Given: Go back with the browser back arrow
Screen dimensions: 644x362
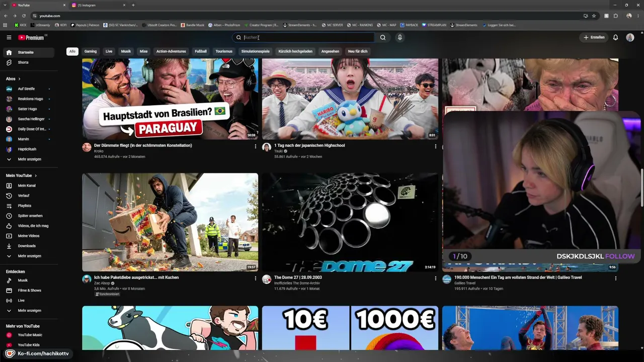Looking at the screenshot, I should coord(6,16).
